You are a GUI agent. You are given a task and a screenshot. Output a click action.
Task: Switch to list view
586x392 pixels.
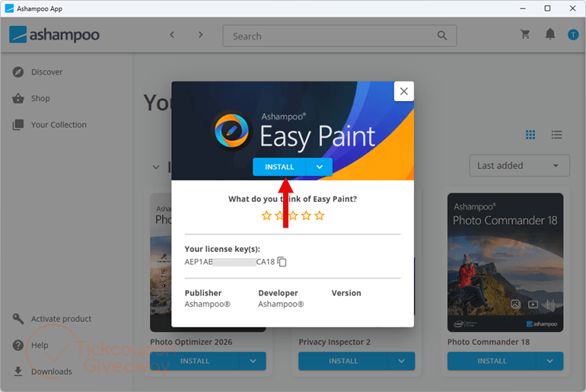point(556,135)
